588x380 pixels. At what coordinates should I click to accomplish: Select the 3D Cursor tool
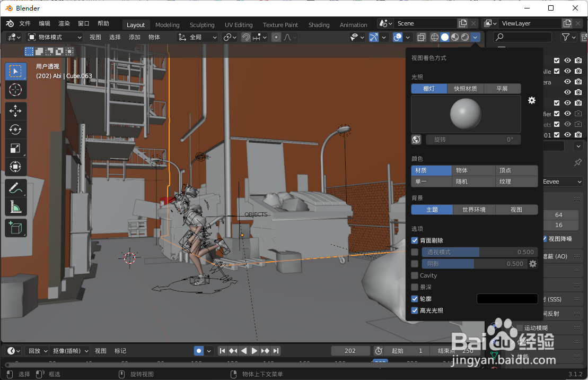pos(15,90)
